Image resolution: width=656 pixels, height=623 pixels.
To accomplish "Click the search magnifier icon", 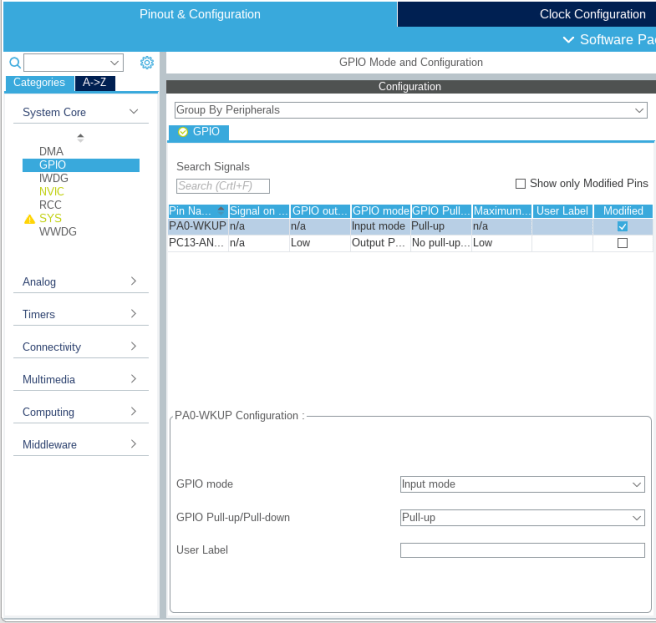I will (14, 63).
